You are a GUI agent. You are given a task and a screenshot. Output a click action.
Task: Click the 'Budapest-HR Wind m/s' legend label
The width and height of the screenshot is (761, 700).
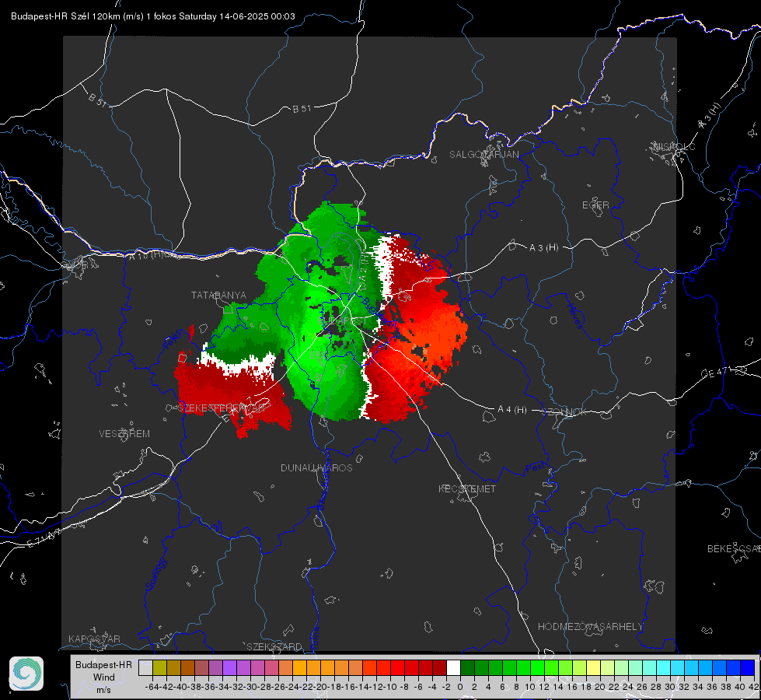(x=104, y=677)
